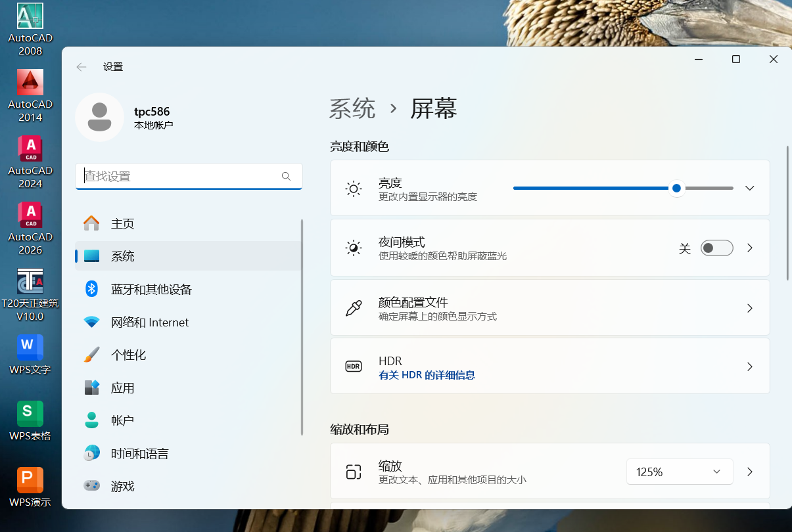Open 有关 HDR 的详细信息 link
This screenshot has width=792, height=532.
[427, 375]
